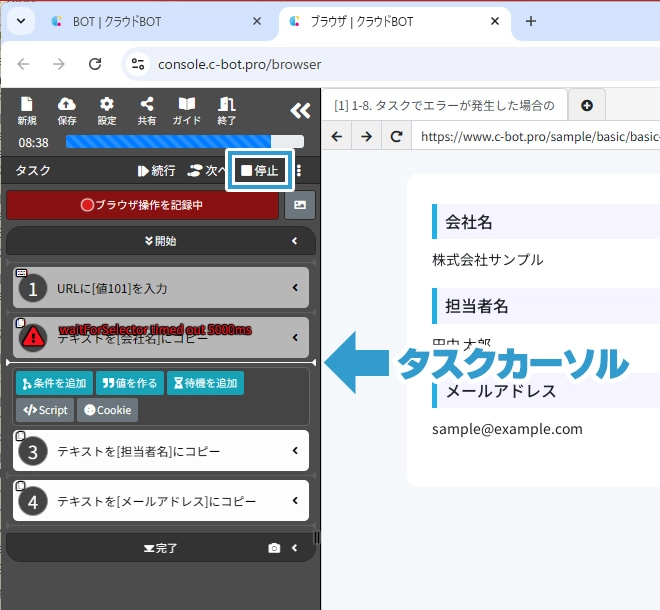The width and height of the screenshot is (660, 610).
Task: Toggle the ブラウザ操作を記録中 recording button
Action: [x=142, y=205]
